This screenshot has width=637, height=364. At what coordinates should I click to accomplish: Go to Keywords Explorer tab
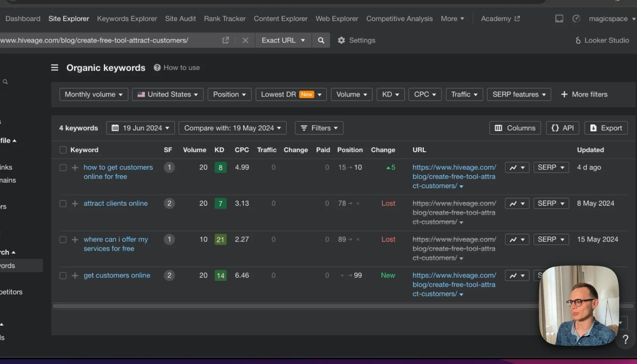127,19
